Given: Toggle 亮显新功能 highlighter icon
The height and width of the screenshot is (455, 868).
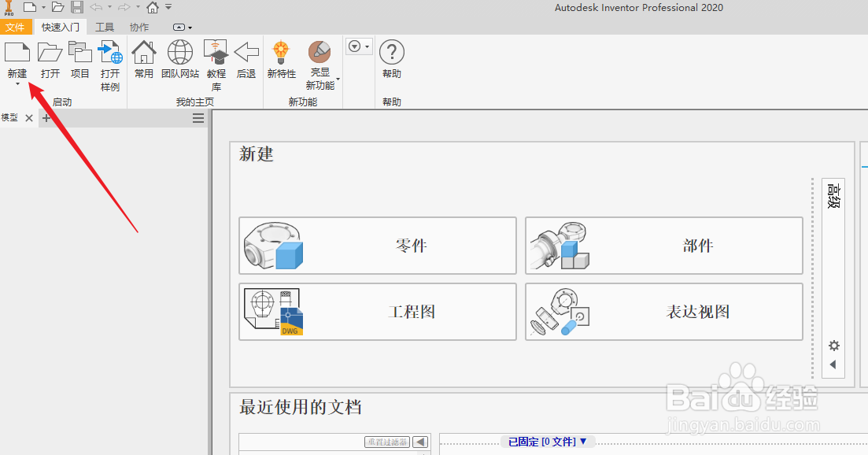Looking at the screenshot, I should point(319,52).
